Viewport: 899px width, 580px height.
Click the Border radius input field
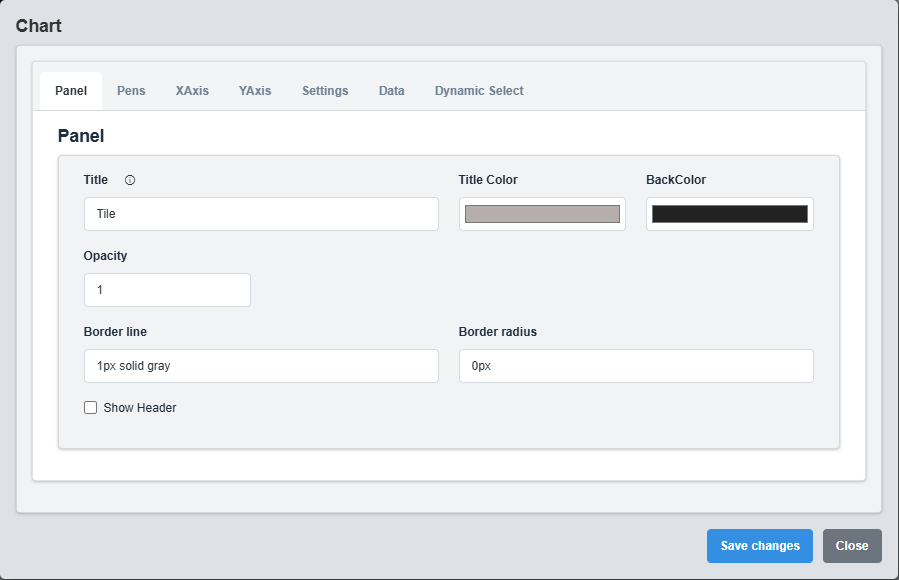tap(635, 365)
